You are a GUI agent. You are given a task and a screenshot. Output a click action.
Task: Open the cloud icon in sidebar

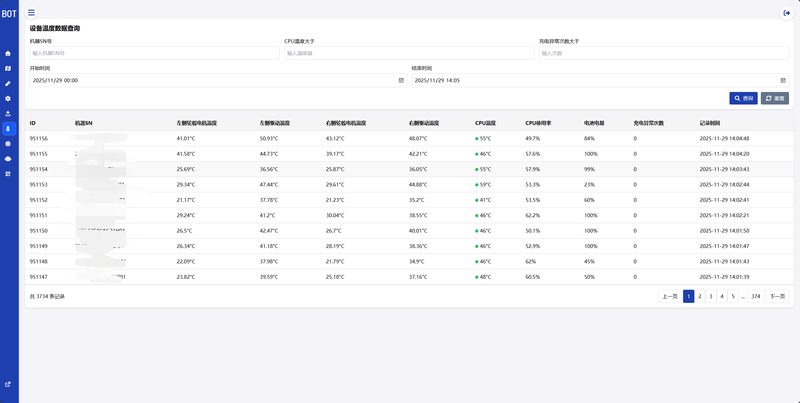[x=8, y=158]
